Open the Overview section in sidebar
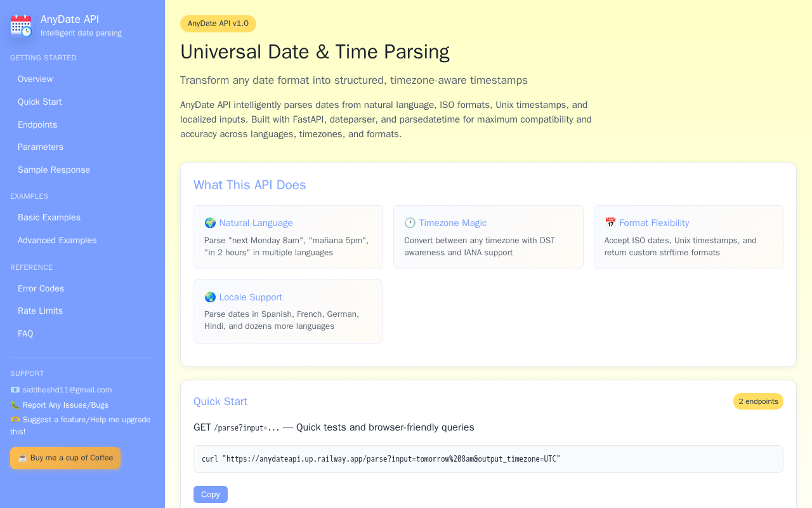 [36, 79]
